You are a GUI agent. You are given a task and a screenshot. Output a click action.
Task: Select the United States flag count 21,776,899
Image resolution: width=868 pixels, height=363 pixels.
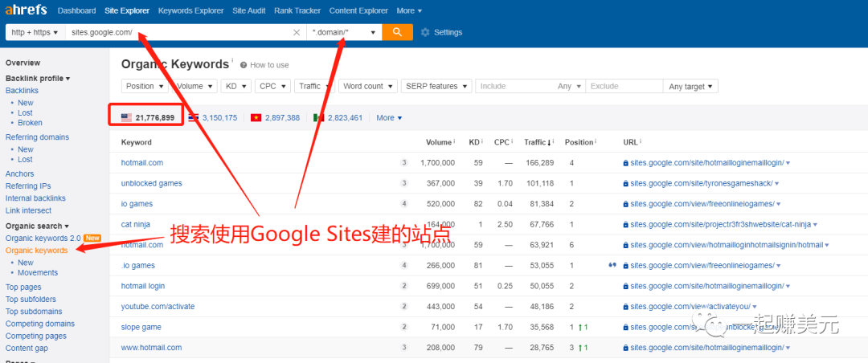pyautogui.click(x=148, y=117)
